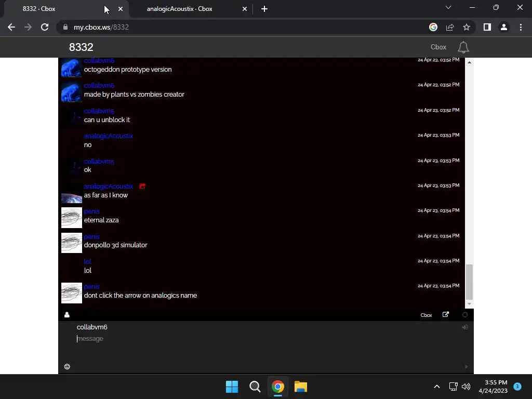532x399 pixels.
Task: Click lol username above 'lol' message
Action: point(87,262)
